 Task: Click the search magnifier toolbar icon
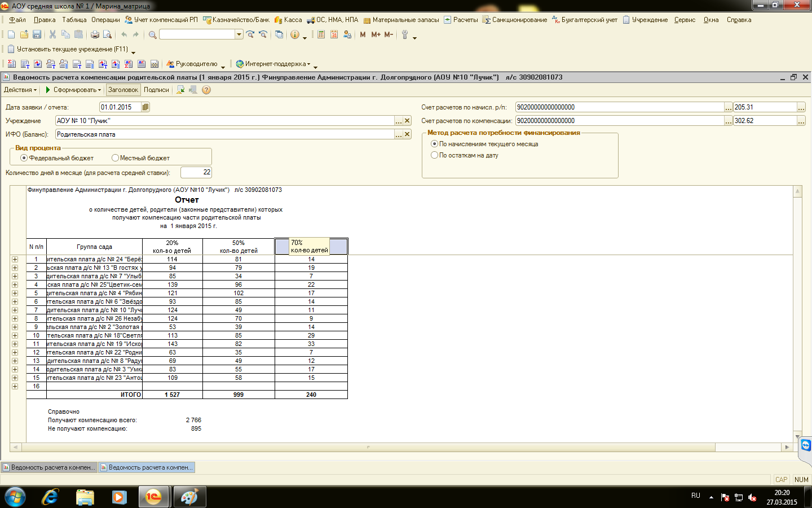152,34
